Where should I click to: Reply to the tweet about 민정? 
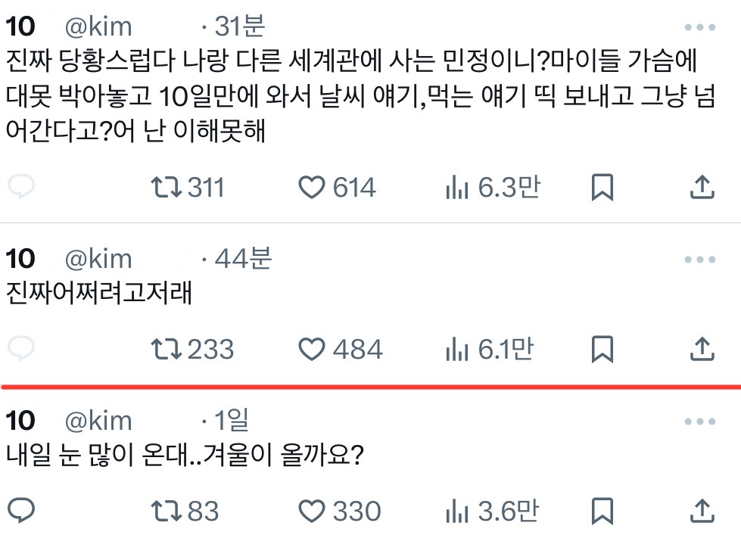point(22,187)
